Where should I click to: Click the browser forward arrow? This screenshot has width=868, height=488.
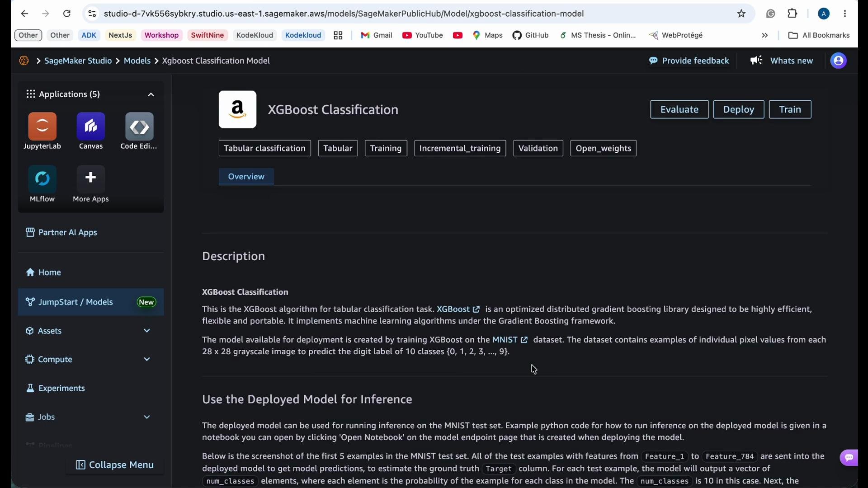pyautogui.click(x=46, y=14)
